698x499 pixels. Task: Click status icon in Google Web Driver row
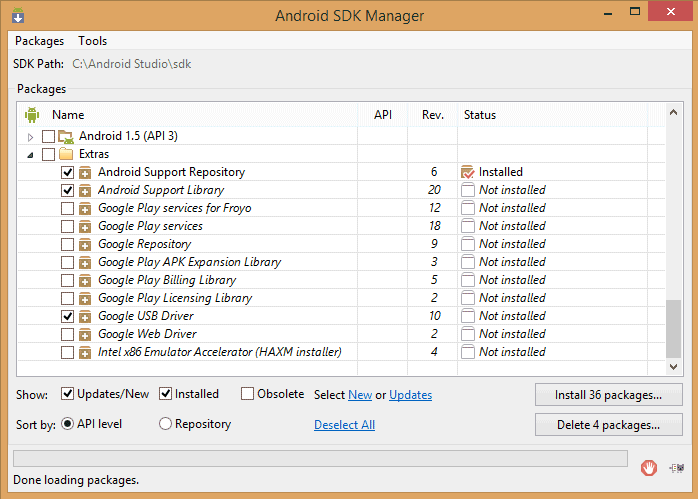point(468,334)
